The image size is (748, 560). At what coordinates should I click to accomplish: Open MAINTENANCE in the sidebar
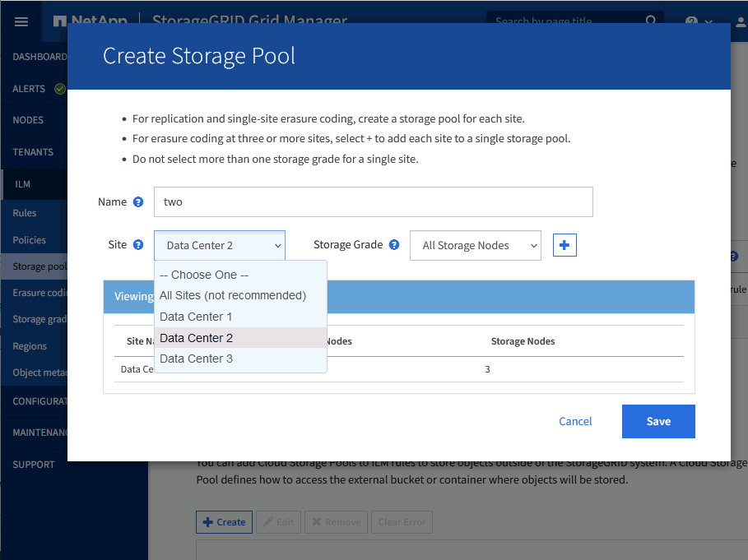point(35,433)
